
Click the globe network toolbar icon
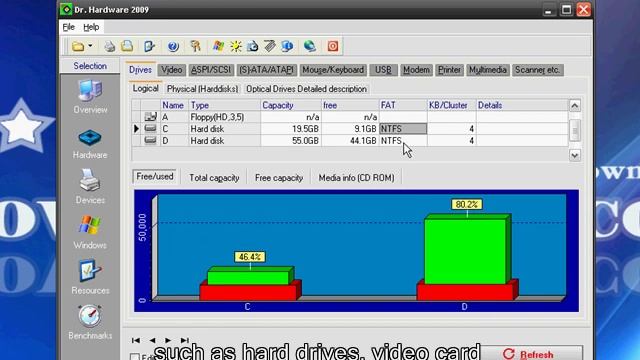pos(310,46)
